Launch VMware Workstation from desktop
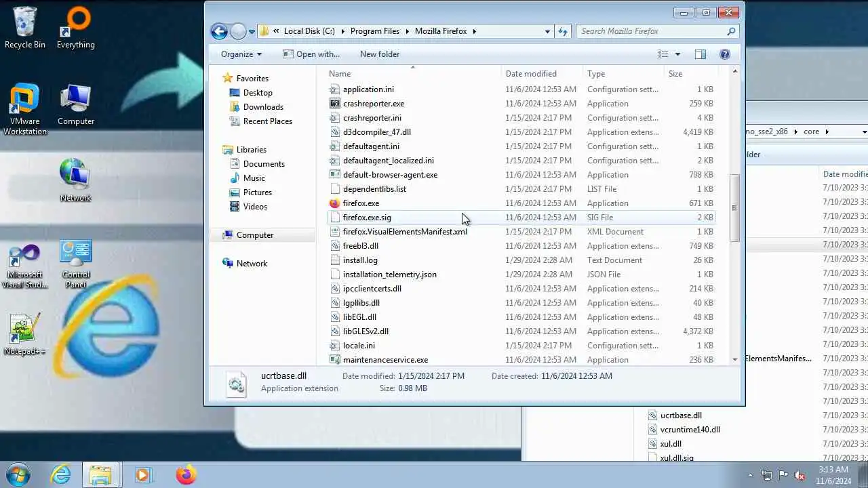This screenshot has height=488, width=868. click(25, 108)
